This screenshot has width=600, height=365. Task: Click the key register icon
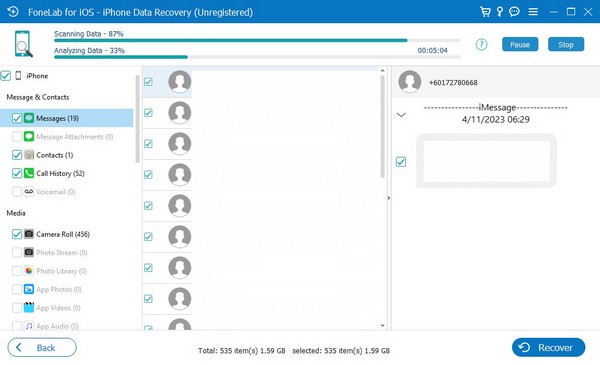500,12
